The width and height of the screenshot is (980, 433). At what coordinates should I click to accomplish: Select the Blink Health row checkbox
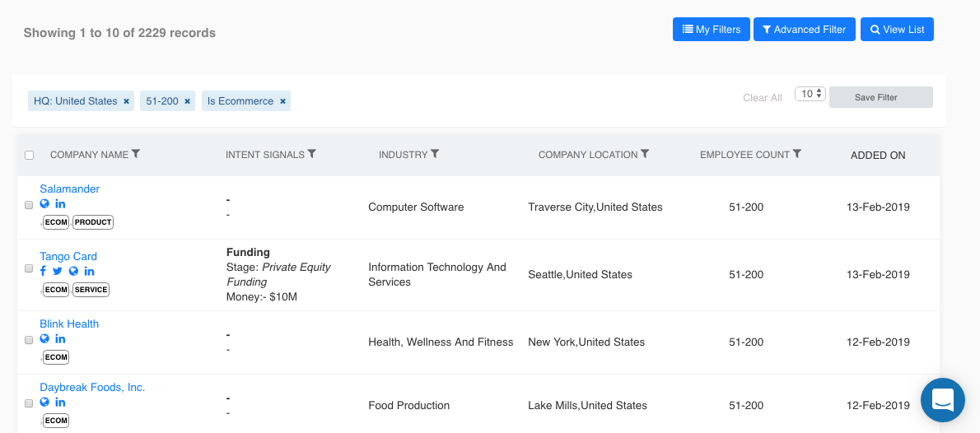point(30,339)
